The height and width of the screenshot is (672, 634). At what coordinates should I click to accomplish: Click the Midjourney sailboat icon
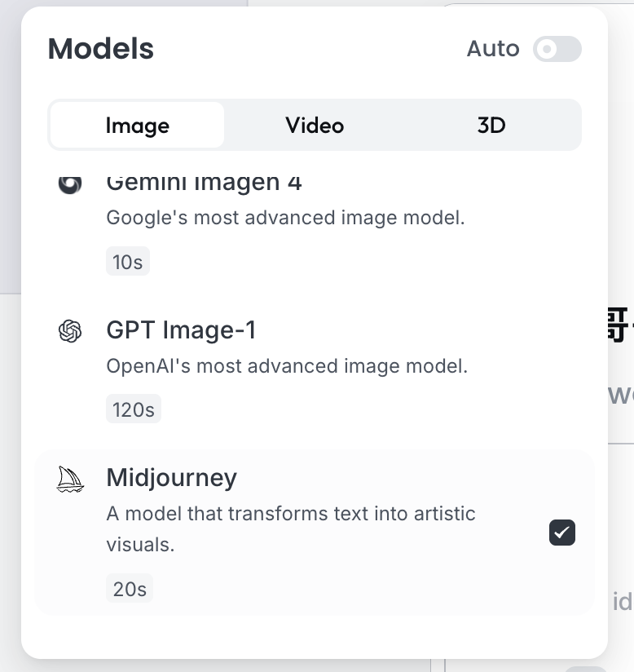[71, 479]
